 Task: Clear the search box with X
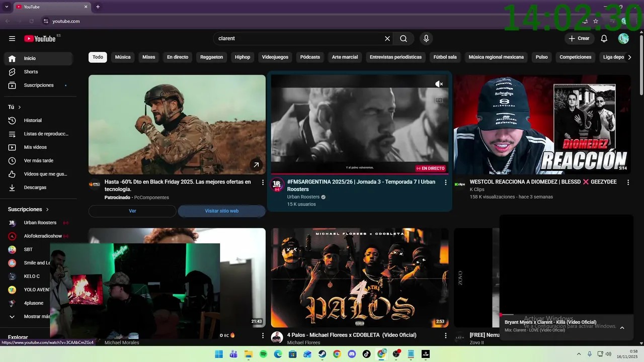coord(387,39)
